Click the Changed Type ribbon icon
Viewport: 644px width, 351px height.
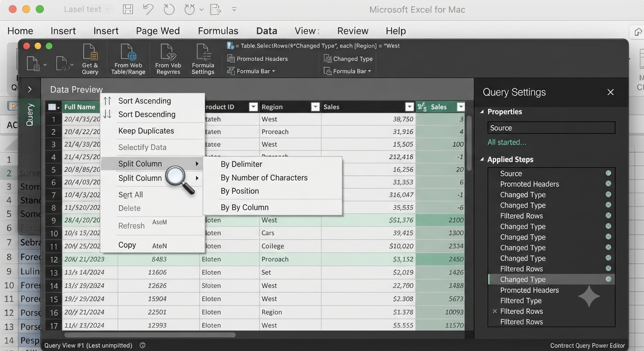point(327,58)
